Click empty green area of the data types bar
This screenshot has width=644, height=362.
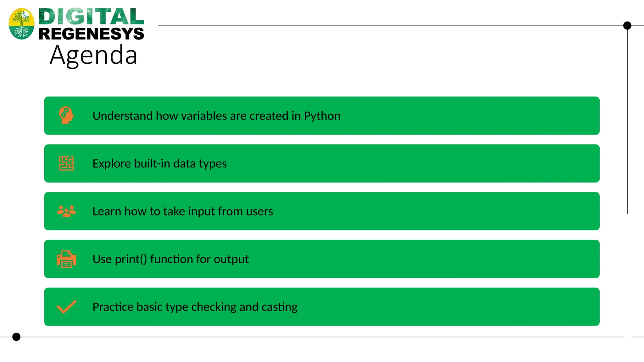(409, 163)
